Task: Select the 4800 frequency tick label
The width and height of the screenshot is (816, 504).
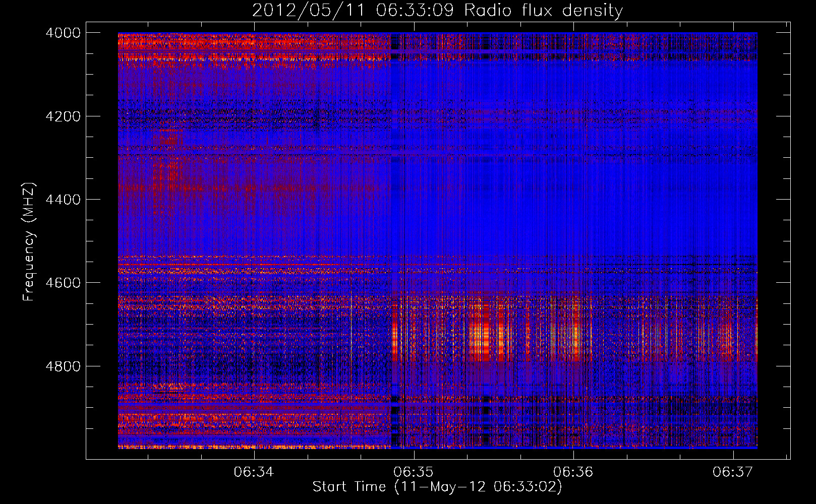Action: pyautogui.click(x=63, y=366)
